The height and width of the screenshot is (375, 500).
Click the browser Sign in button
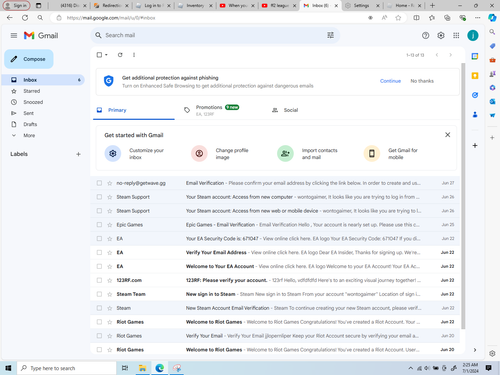click(x=17, y=6)
